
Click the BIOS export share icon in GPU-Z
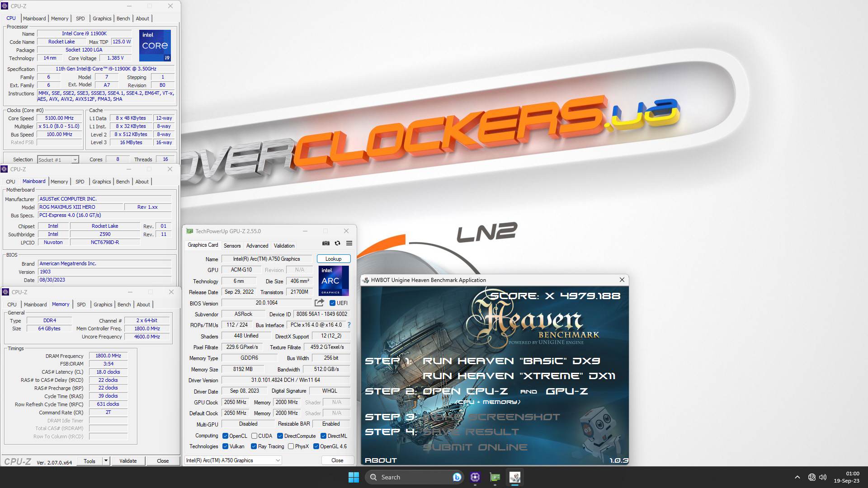coord(319,303)
